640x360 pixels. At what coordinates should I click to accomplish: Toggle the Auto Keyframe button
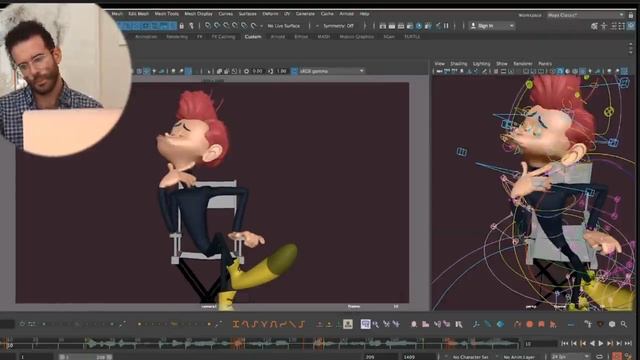pyautogui.click(x=618, y=357)
